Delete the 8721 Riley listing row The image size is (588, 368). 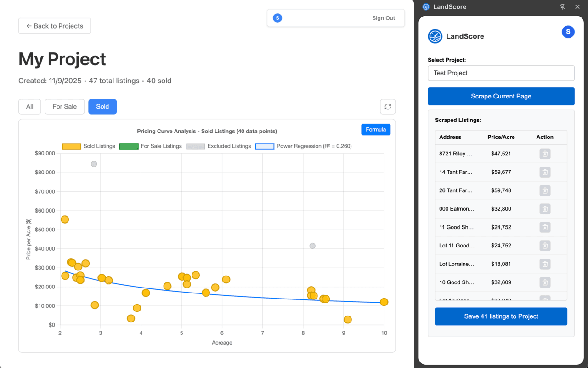coord(545,154)
